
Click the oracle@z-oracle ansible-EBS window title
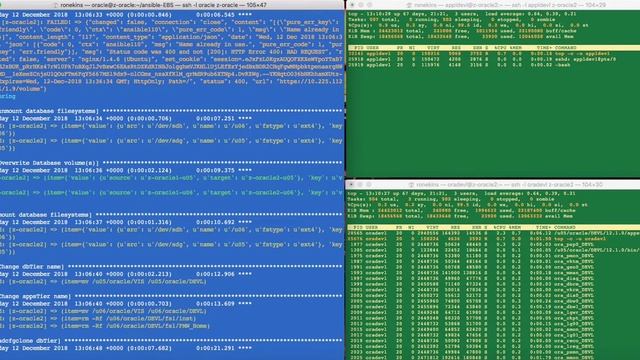click(x=163, y=5)
